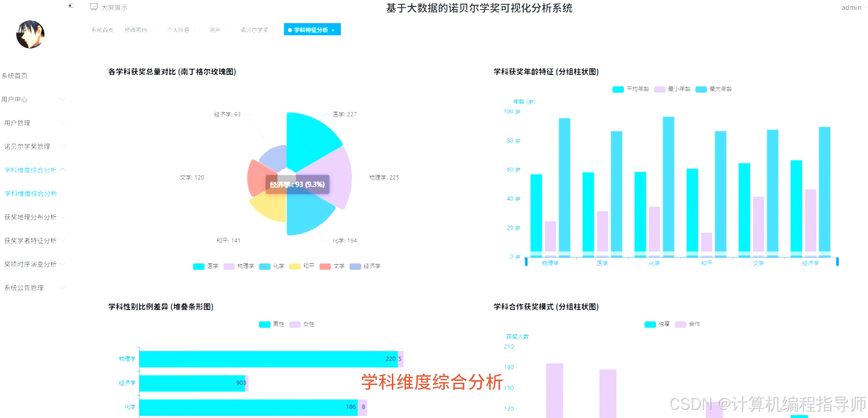
Task: Toggle 和平 legend in rose chart
Action: pyautogui.click(x=302, y=266)
